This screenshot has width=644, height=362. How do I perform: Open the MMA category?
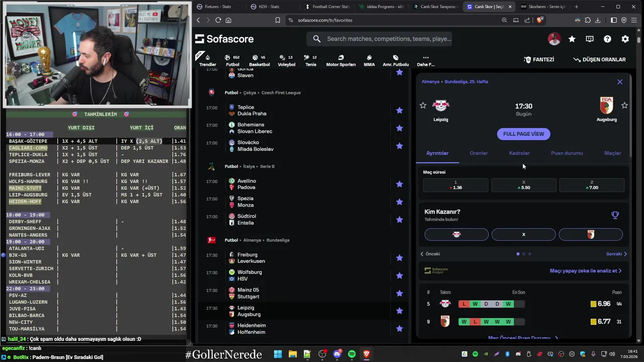pyautogui.click(x=369, y=60)
